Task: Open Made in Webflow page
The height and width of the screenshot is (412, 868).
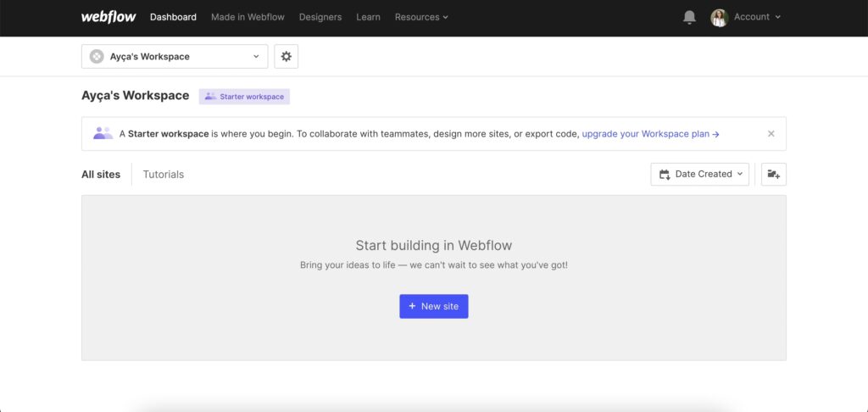Action: point(248,17)
